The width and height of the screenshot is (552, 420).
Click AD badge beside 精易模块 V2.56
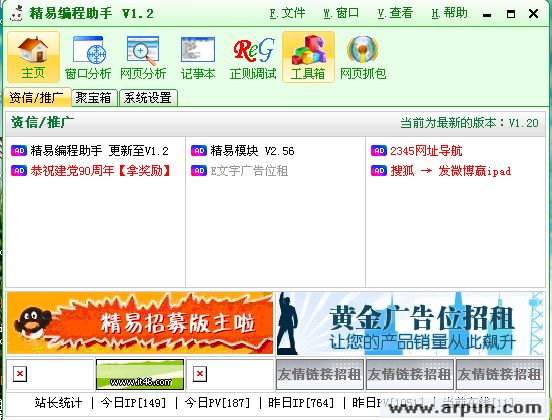199,151
